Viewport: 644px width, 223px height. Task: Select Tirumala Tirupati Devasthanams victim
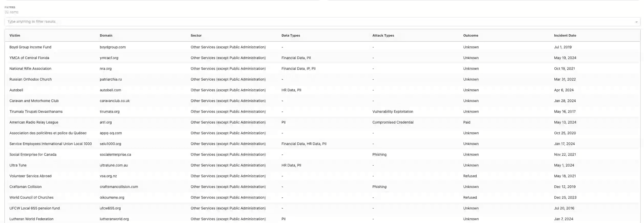point(36,111)
